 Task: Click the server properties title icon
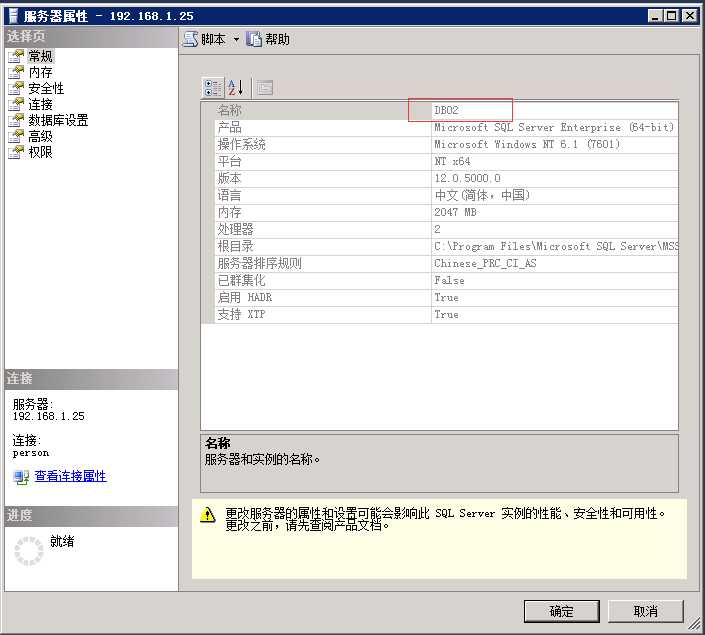(13, 16)
